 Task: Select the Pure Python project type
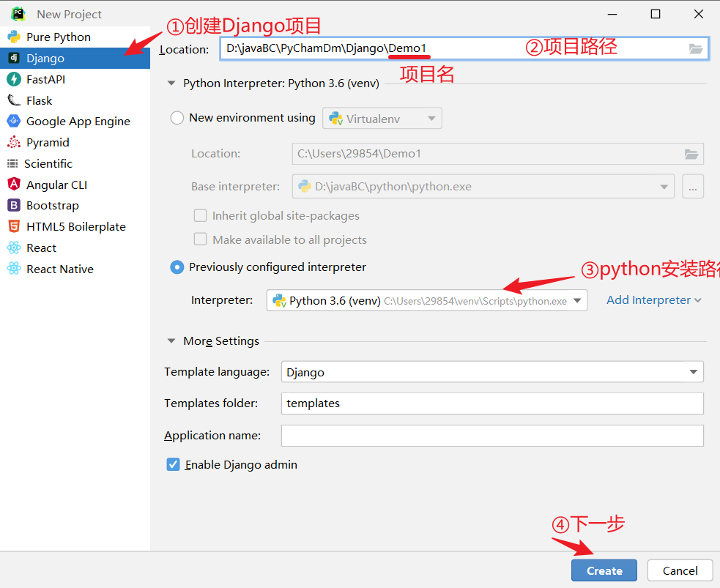[x=56, y=37]
